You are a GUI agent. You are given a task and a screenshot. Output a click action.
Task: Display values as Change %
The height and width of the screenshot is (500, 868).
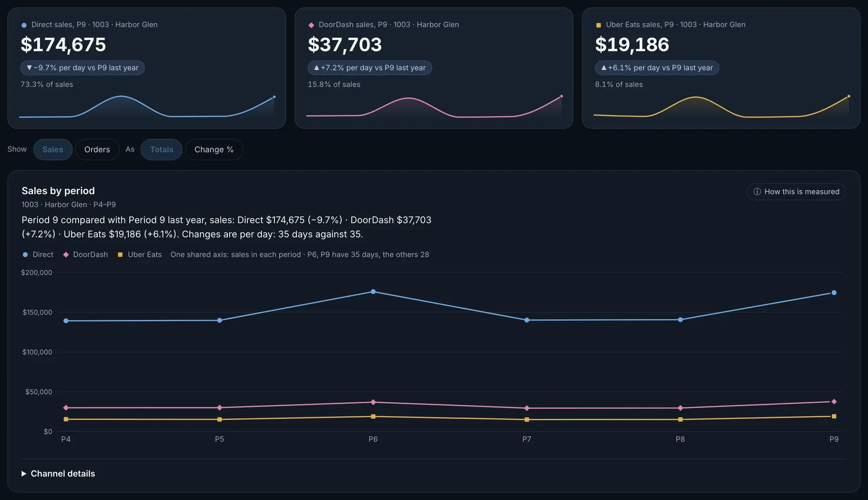point(214,149)
